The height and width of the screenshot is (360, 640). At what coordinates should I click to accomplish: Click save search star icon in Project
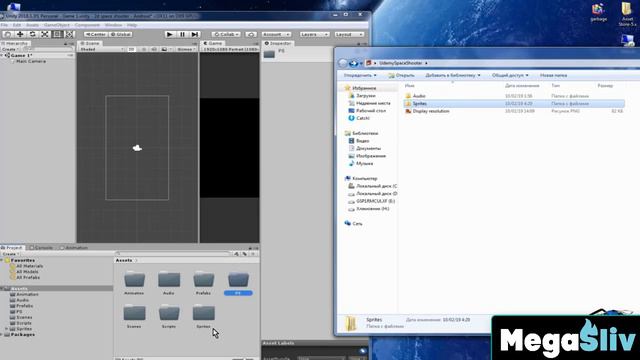253,254
